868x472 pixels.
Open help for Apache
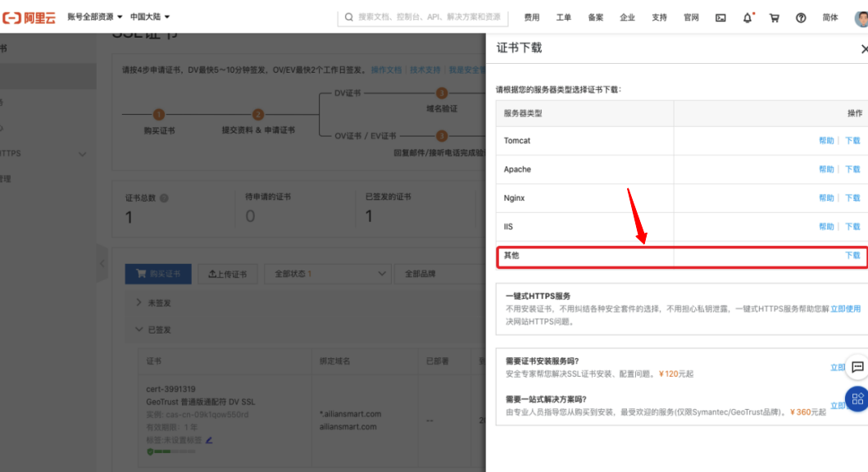(826, 170)
